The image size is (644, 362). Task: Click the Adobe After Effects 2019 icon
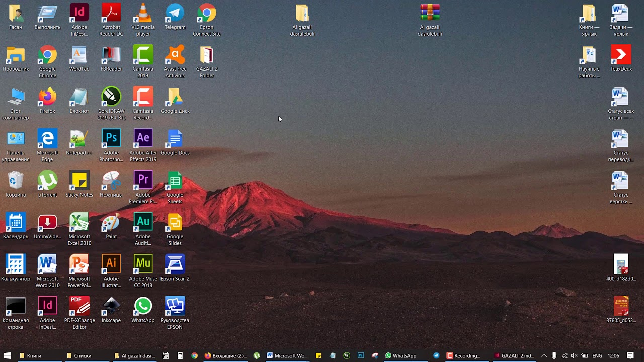[143, 146]
